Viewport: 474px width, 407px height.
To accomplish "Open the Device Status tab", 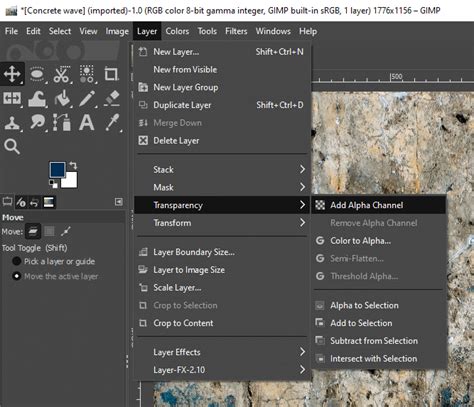I will (x=21, y=202).
